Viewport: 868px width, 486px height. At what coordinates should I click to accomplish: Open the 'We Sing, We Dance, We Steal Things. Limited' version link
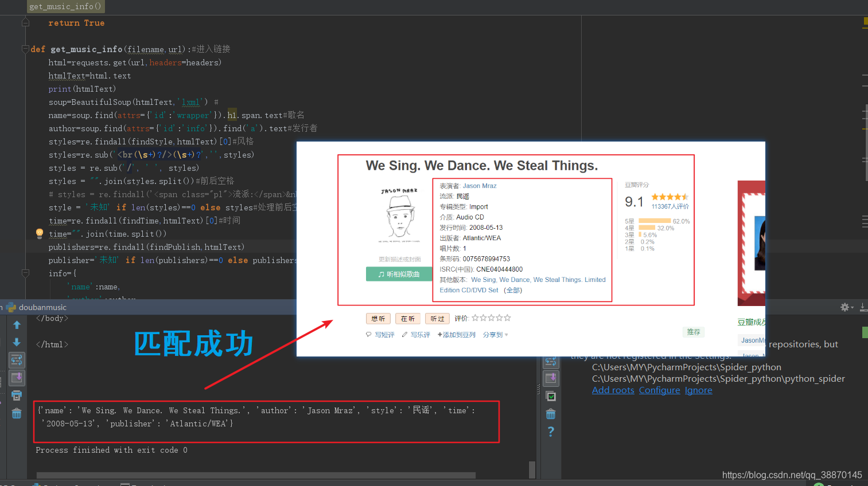coord(538,280)
